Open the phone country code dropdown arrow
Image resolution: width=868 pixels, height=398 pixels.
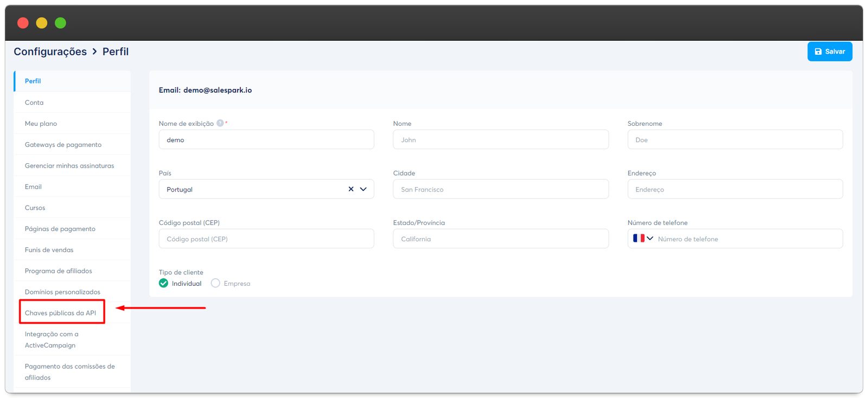click(x=650, y=239)
